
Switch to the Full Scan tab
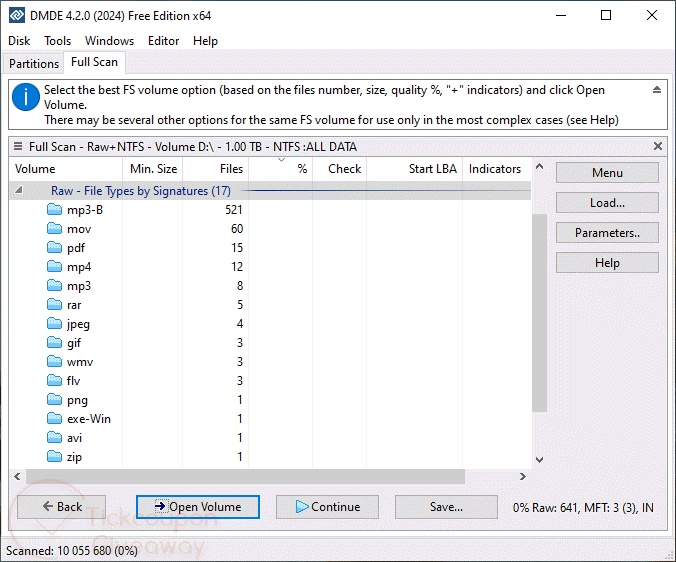pyautogui.click(x=94, y=62)
